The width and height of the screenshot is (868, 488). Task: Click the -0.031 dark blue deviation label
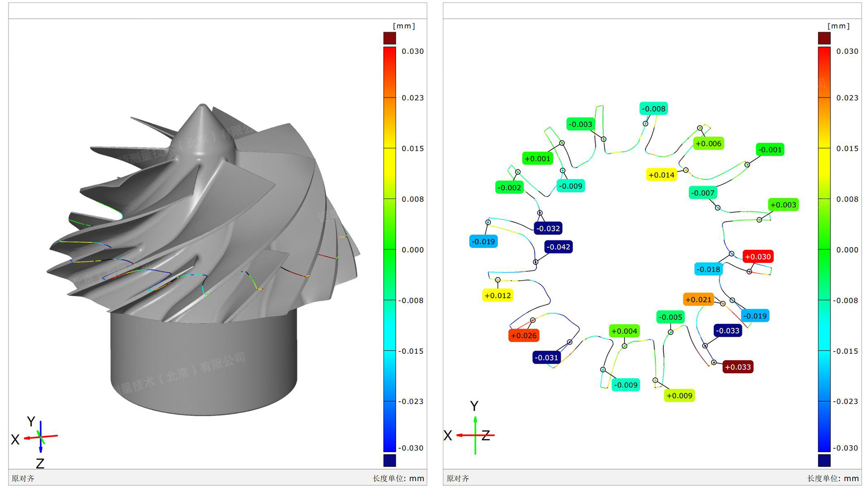tap(547, 357)
